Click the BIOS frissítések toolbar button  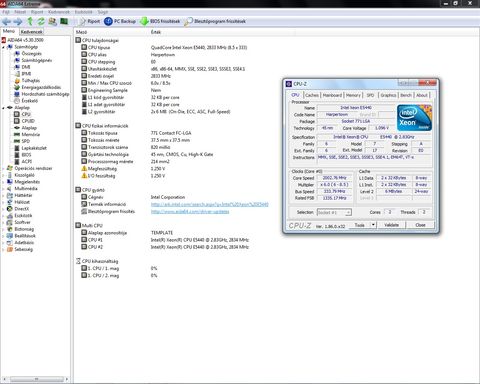pyautogui.click(x=160, y=21)
